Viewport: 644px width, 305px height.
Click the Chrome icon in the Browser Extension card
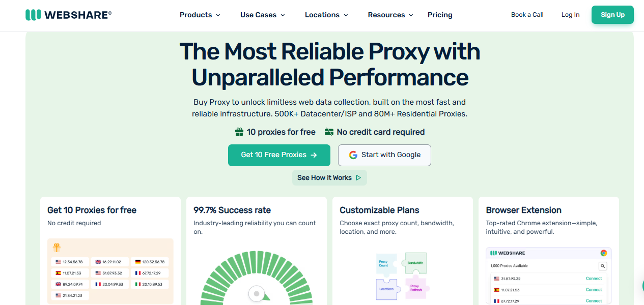pos(604,253)
